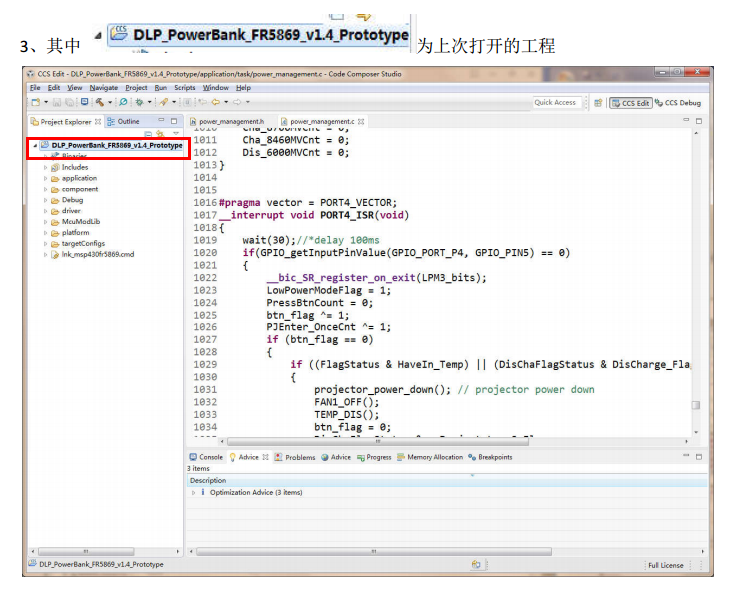Open the Help menu
Viewport: 736px width, 597px height.
coord(243,88)
